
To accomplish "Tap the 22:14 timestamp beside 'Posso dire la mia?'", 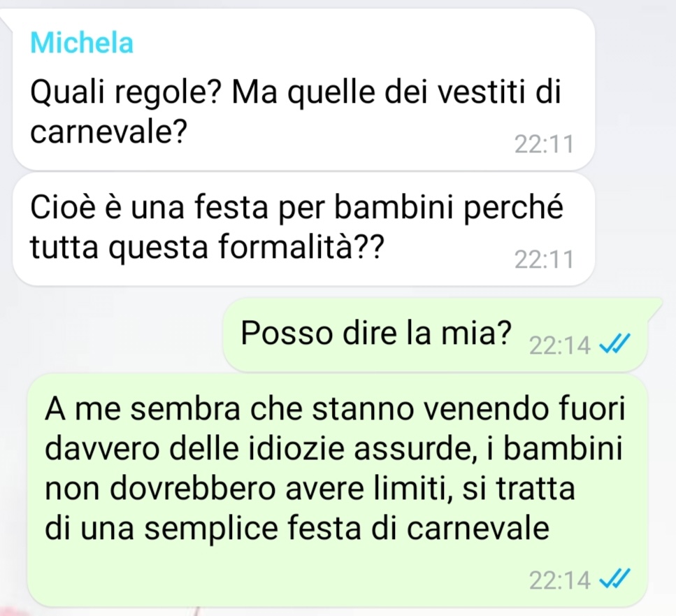I will 559,345.
